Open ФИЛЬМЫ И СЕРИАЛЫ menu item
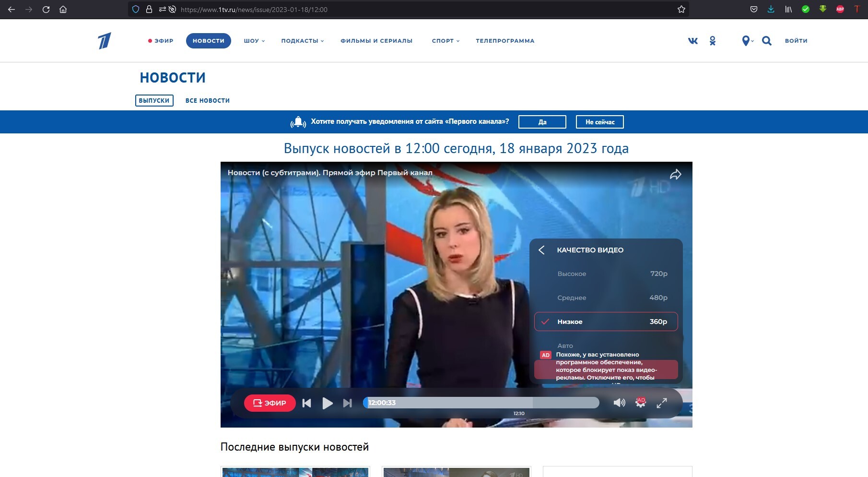This screenshot has width=868, height=477. tap(376, 41)
